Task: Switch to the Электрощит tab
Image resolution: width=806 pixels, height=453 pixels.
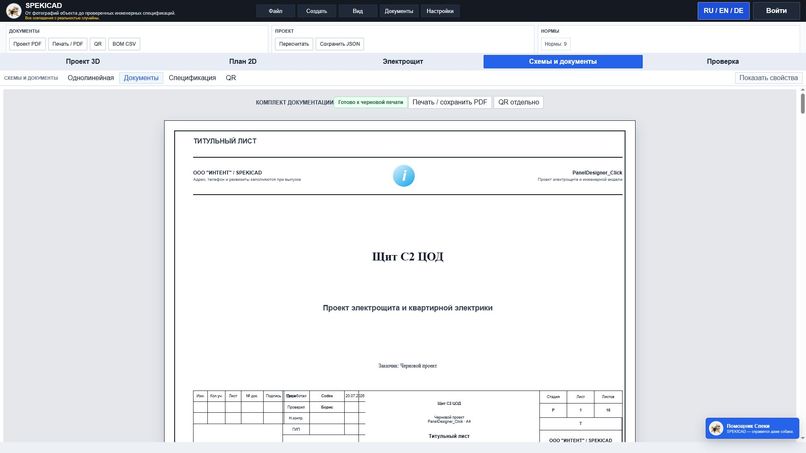Action: pos(403,61)
